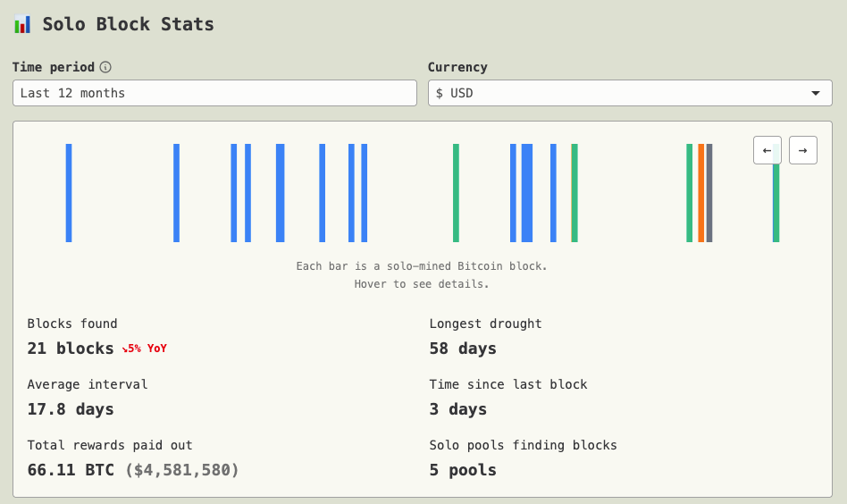
Task: Click the 21 blocks found value
Action: [x=71, y=349]
